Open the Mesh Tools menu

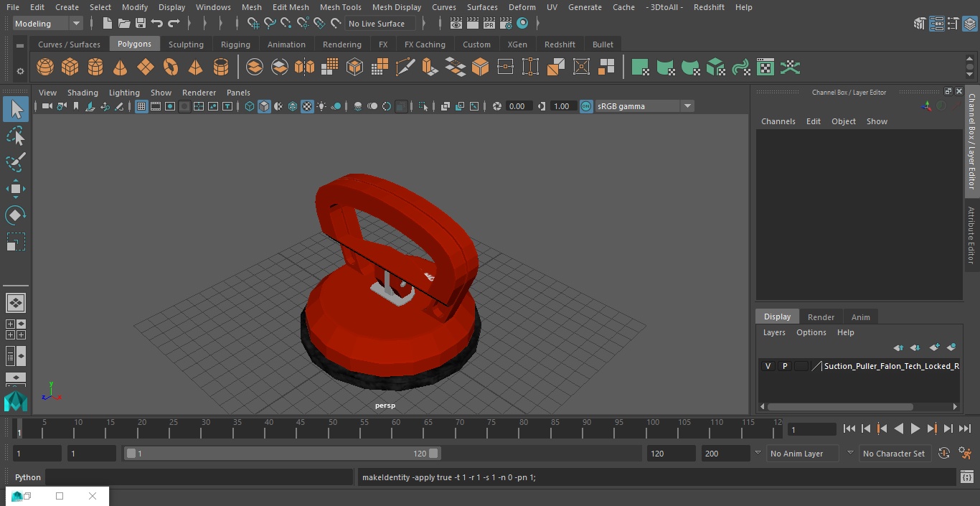[x=340, y=7]
